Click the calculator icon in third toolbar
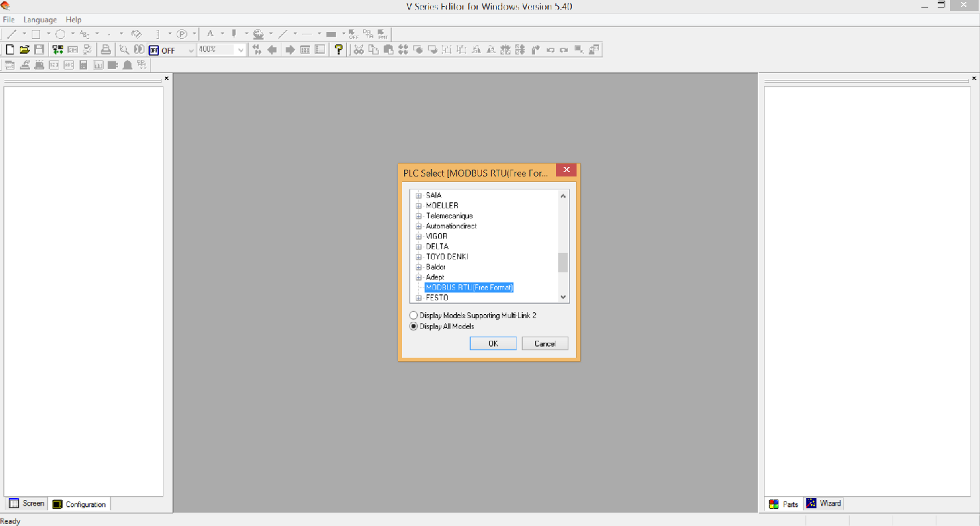The height and width of the screenshot is (526, 980). 83,65
